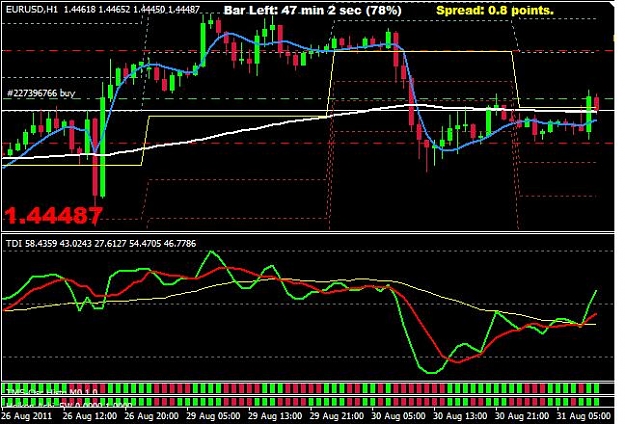This screenshot has width=625, height=424.
Task: Click the '30 Aug 05:00' time axis label
Action: pyautogui.click(x=399, y=416)
